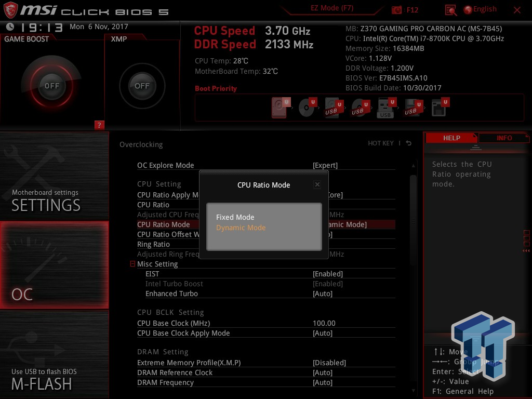
Task: Click the back arrow next to HOT KEY
Action: click(409, 143)
